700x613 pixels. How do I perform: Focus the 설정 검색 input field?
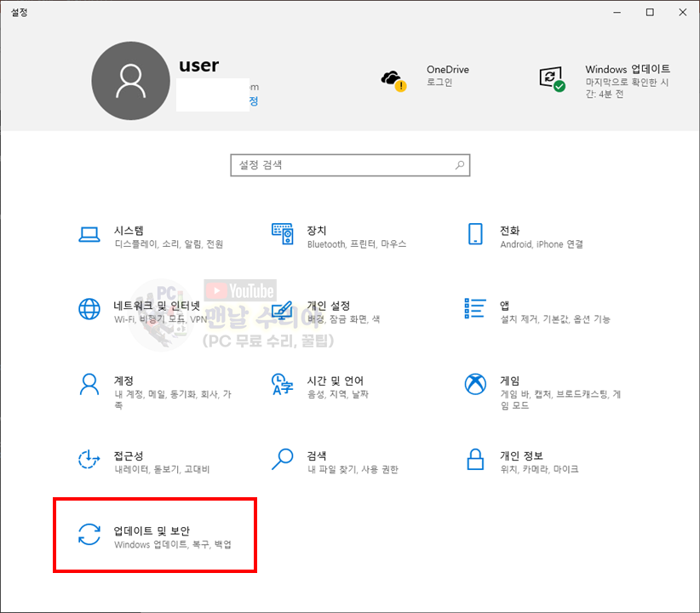[350, 165]
